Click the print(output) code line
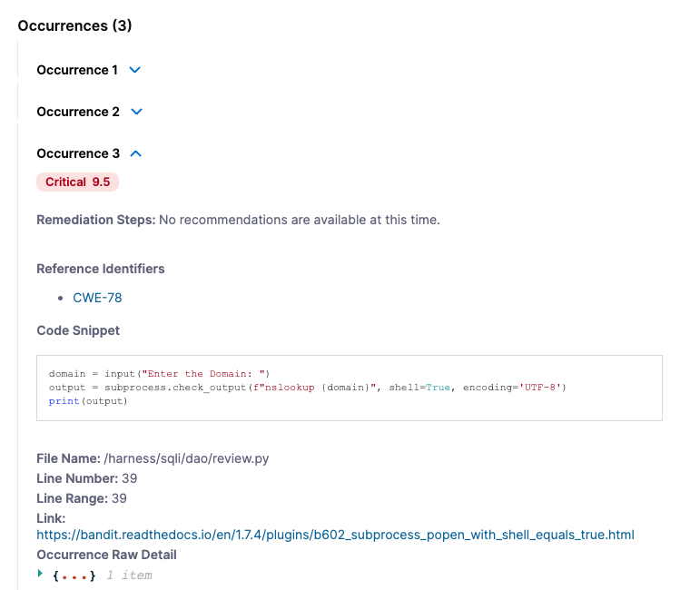 [88, 401]
